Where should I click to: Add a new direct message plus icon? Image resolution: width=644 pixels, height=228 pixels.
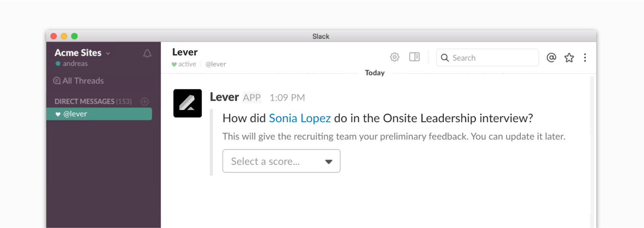[x=145, y=102]
